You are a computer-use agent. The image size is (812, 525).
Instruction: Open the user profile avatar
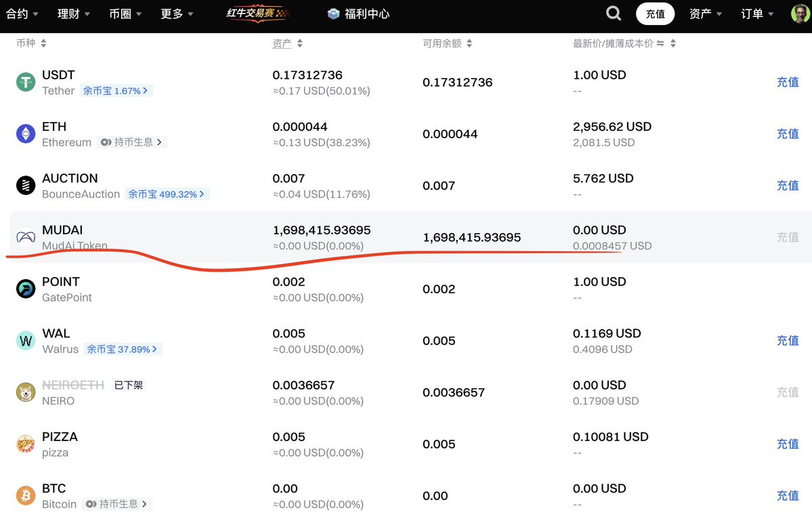coord(800,14)
